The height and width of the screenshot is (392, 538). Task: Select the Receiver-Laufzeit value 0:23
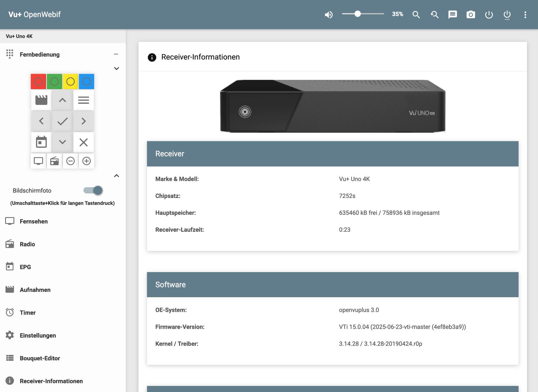[x=345, y=230]
